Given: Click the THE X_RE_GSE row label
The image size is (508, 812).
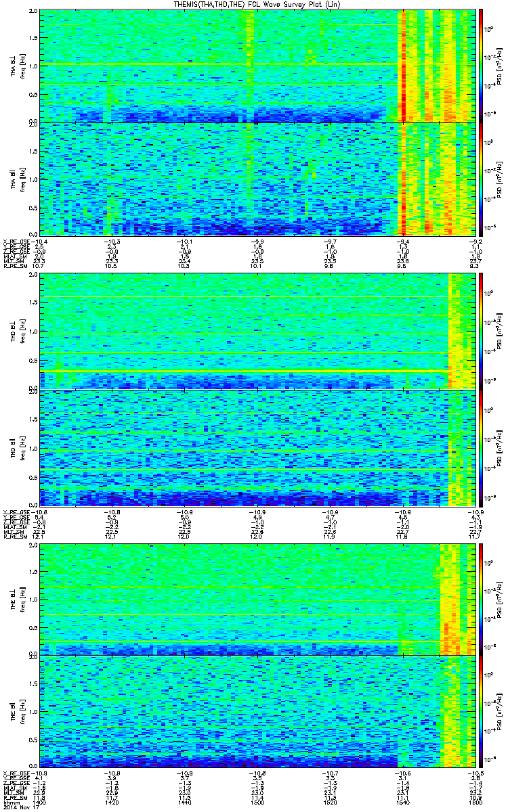Looking at the screenshot, I should tap(17, 772).
